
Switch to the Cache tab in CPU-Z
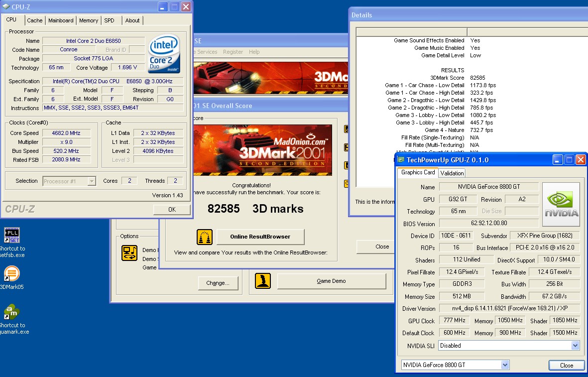[34, 20]
